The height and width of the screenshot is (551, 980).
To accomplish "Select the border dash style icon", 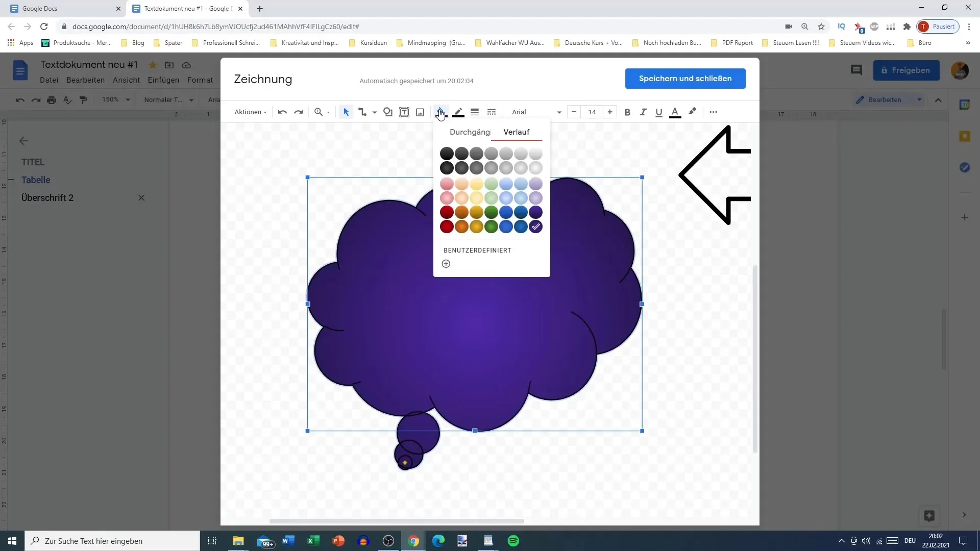I will click(x=492, y=112).
